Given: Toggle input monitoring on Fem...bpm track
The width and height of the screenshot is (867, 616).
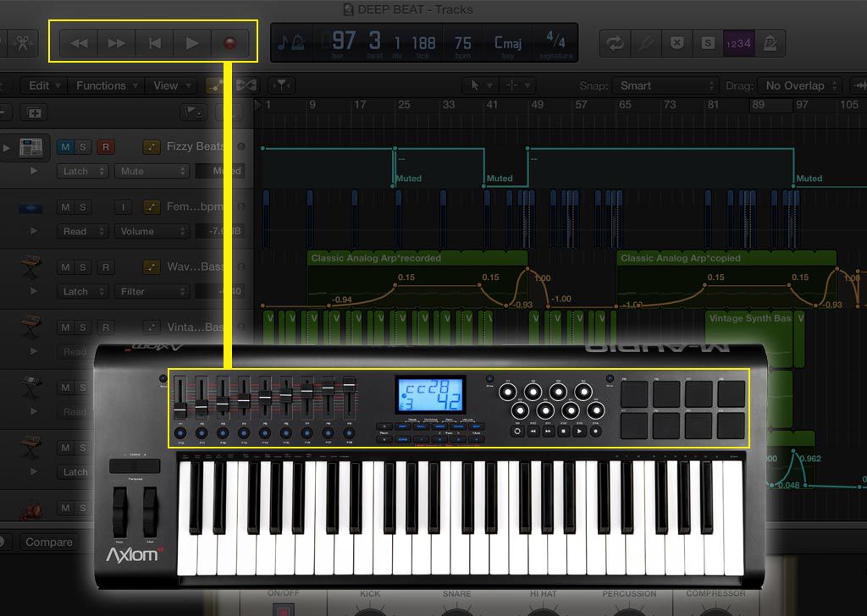Looking at the screenshot, I should point(123,207).
